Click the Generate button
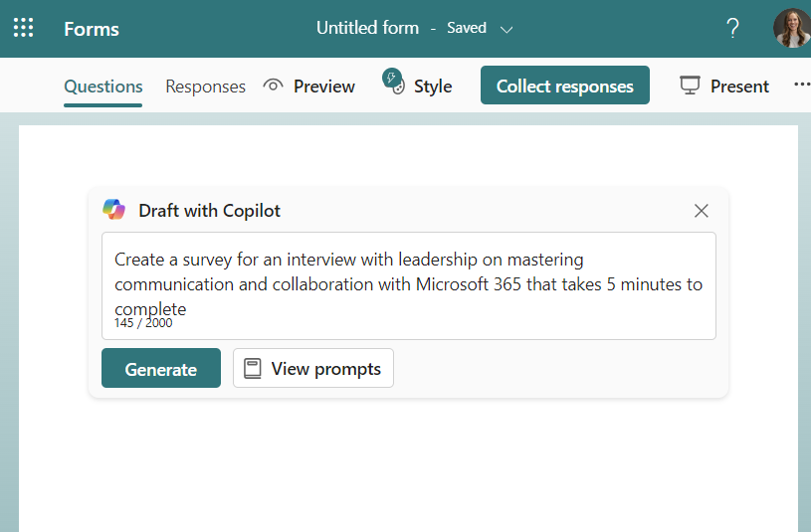 click(161, 368)
